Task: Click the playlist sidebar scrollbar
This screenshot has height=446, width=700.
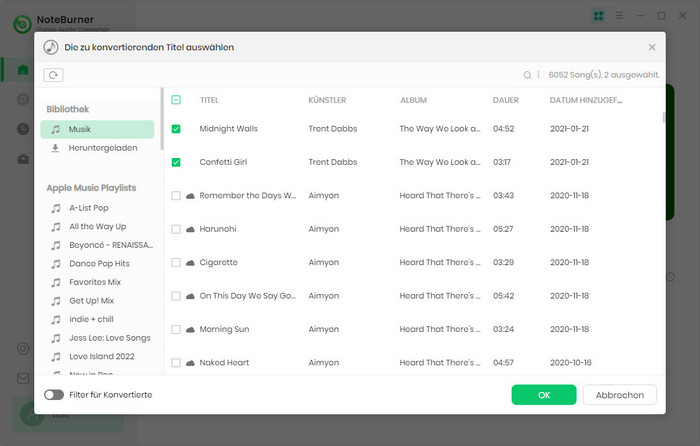Action: pyautogui.click(x=162, y=119)
